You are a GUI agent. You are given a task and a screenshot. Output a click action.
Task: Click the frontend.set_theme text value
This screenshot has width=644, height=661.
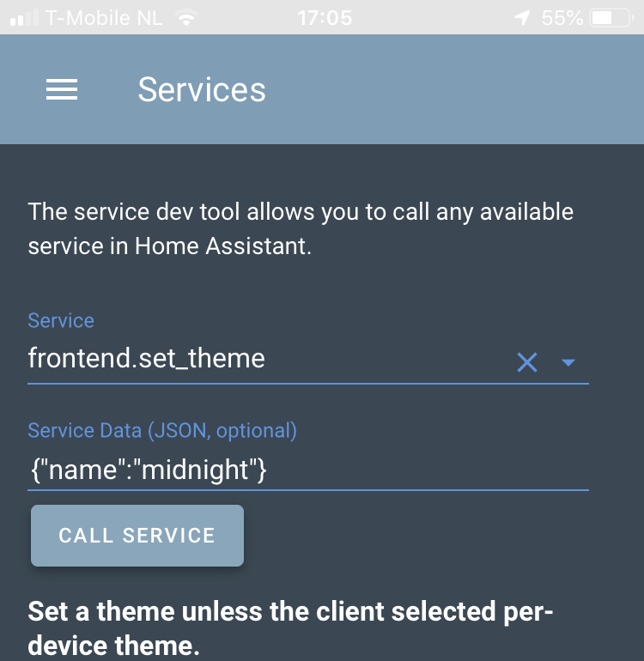point(146,358)
